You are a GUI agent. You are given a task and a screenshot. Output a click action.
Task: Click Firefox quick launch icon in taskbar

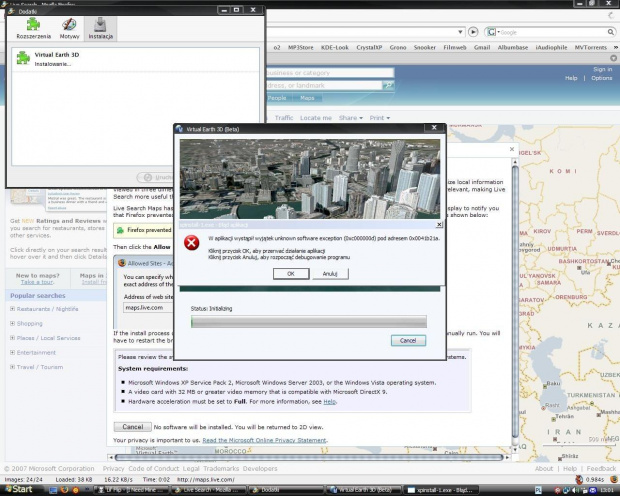pyautogui.click(x=64, y=490)
